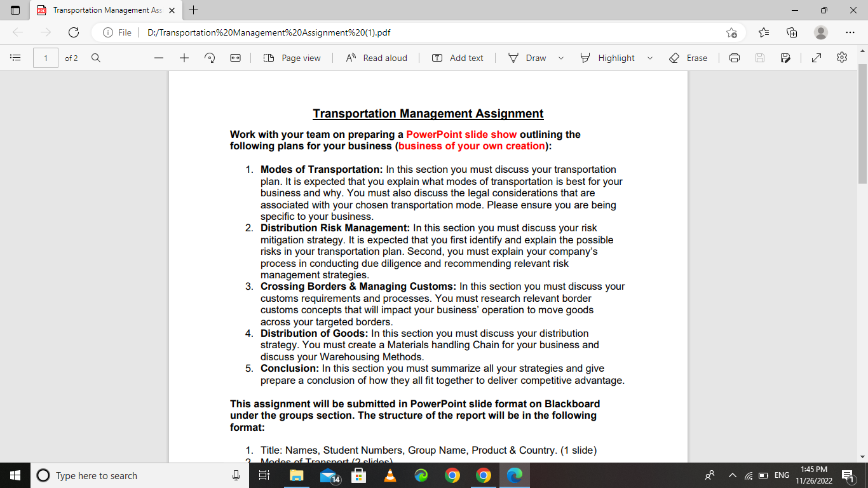
Task: Rotate the PDF page
Action: [x=210, y=58]
